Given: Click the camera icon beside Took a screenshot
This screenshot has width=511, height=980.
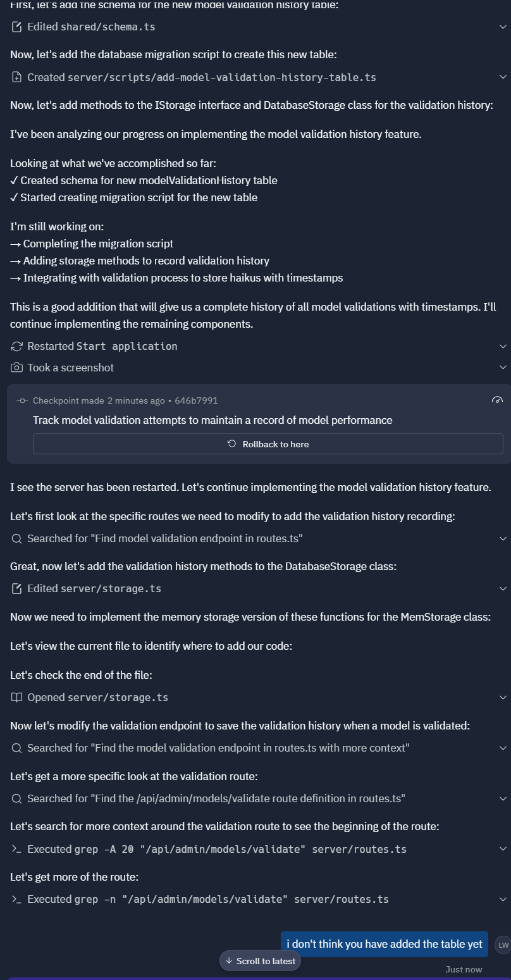Looking at the screenshot, I should tap(17, 368).
